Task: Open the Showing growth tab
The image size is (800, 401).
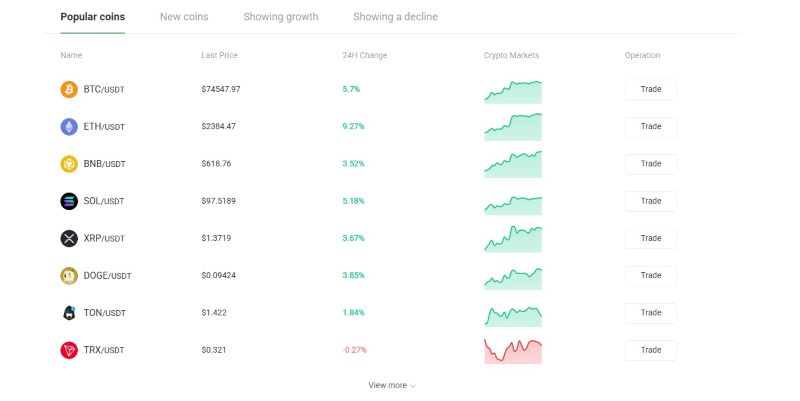Action: (x=280, y=17)
